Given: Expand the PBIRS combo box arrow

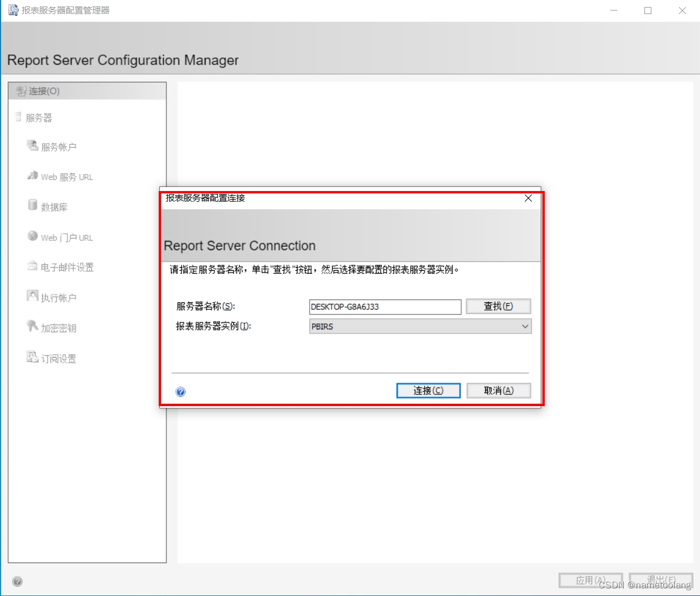Looking at the screenshot, I should tap(525, 326).
